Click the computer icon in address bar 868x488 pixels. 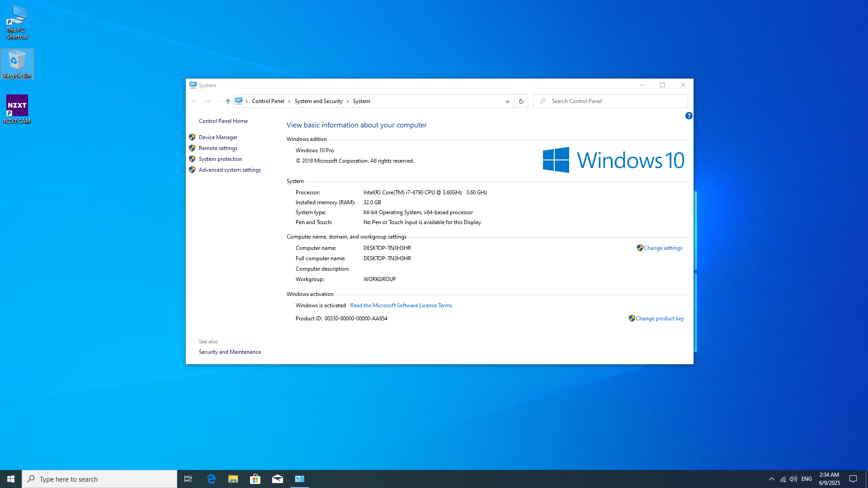(239, 101)
